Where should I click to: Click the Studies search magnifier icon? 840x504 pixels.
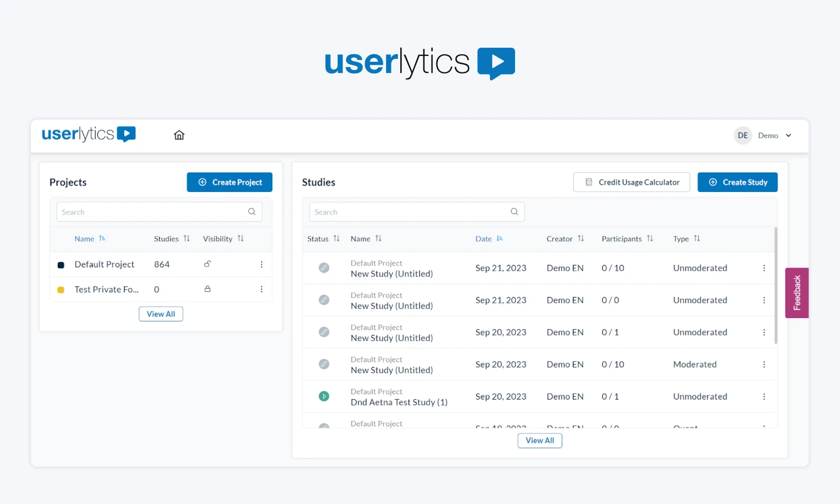514,212
